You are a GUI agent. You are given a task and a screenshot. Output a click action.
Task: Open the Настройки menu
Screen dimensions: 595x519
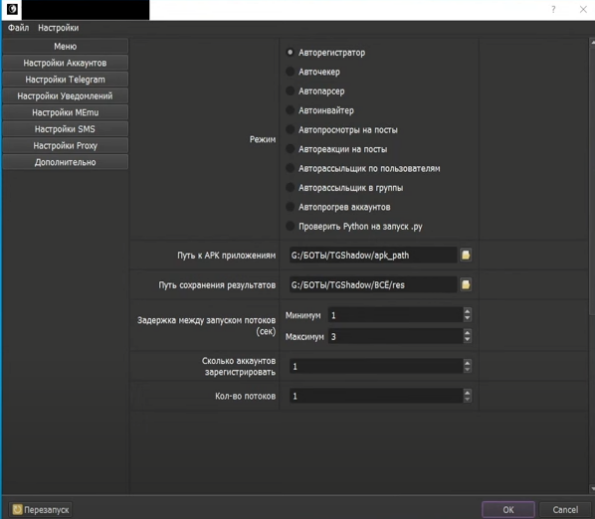point(58,28)
